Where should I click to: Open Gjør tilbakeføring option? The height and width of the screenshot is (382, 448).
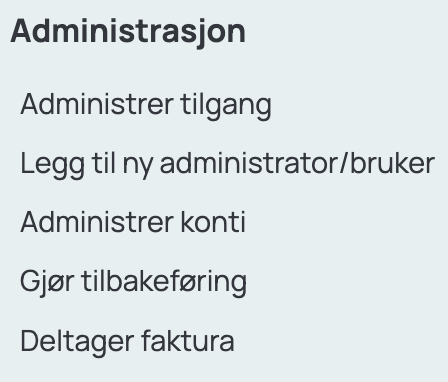[134, 283]
